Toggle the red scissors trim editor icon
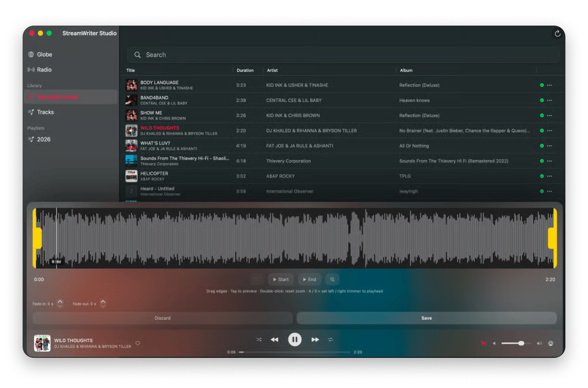The image size is (588, 388). 484,343
